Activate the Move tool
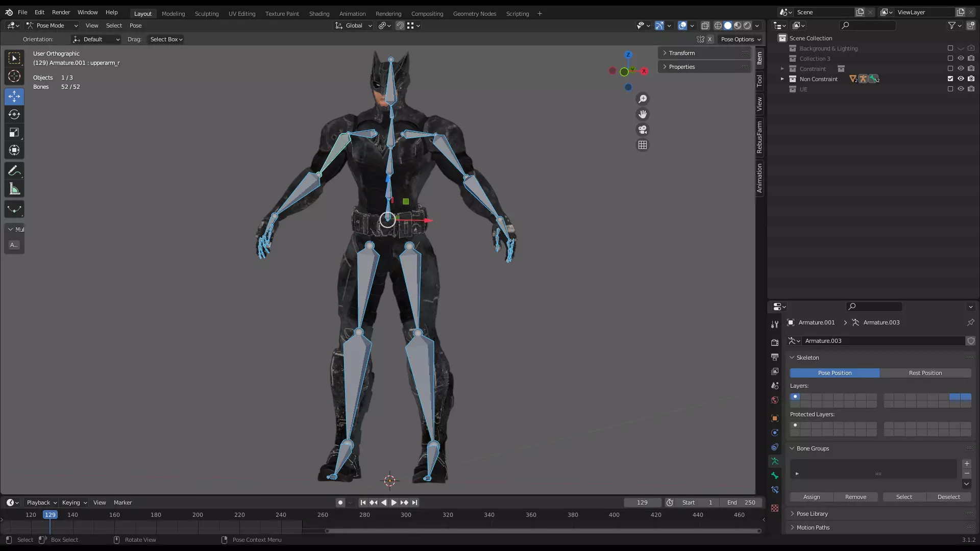The height and width of the screenshot is (551, 980). pos(14,96)
